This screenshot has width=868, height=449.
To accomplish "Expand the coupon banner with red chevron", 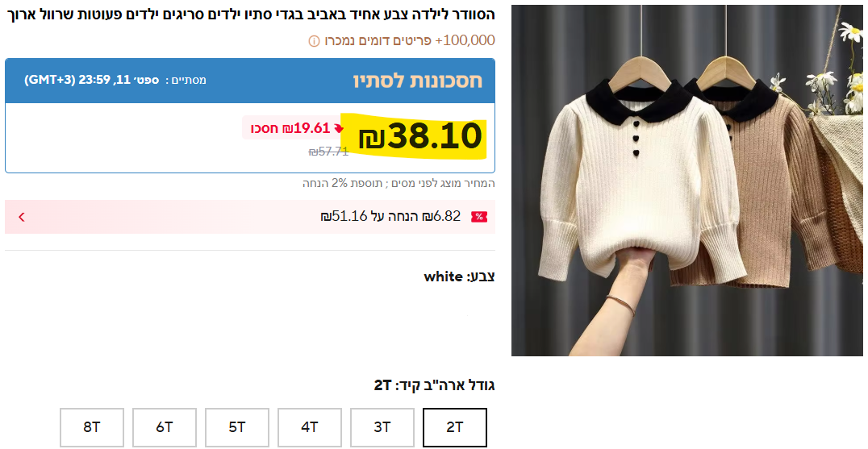I will (22, 217).
